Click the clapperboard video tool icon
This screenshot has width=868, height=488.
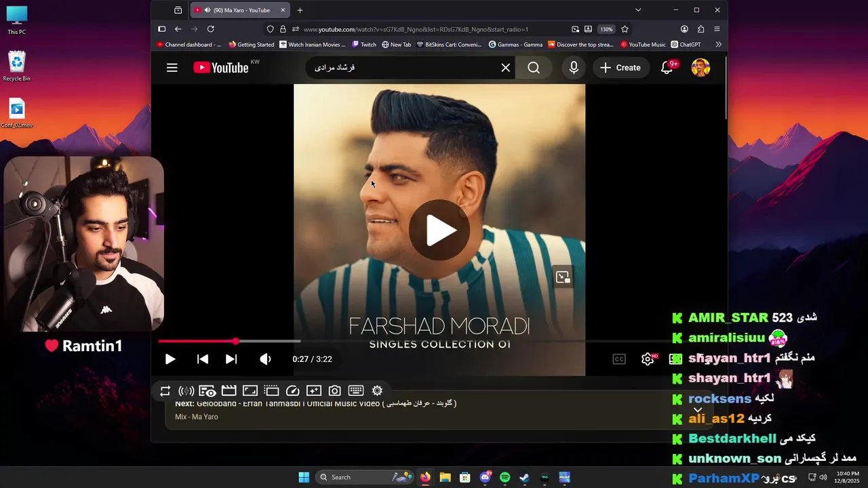229,390
